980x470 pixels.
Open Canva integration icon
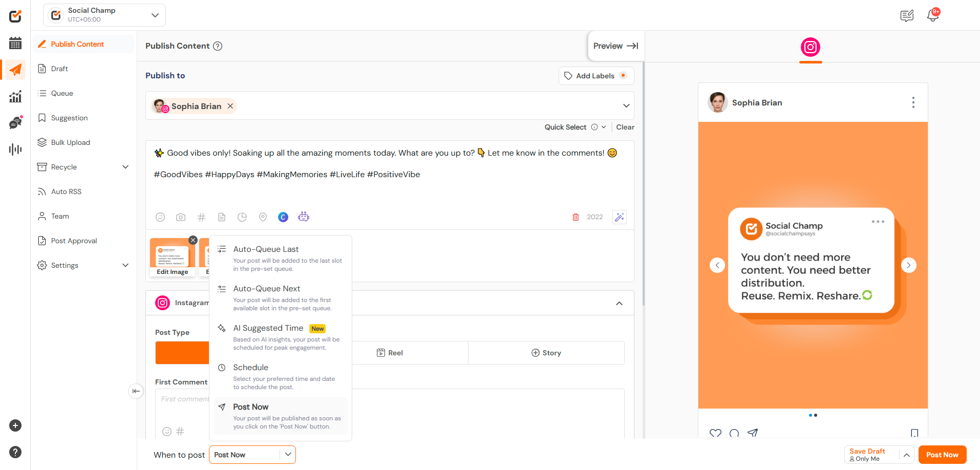(283, 217)
